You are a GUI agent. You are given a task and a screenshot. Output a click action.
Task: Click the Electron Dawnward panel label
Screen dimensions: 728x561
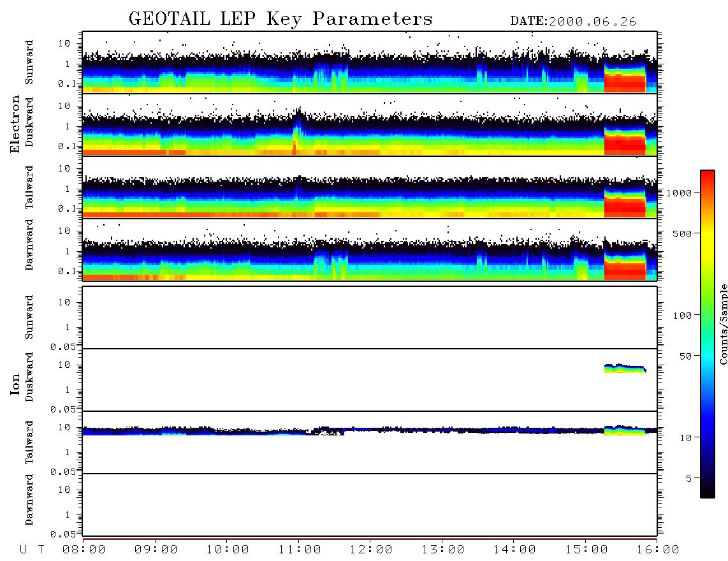click(29, 245)
